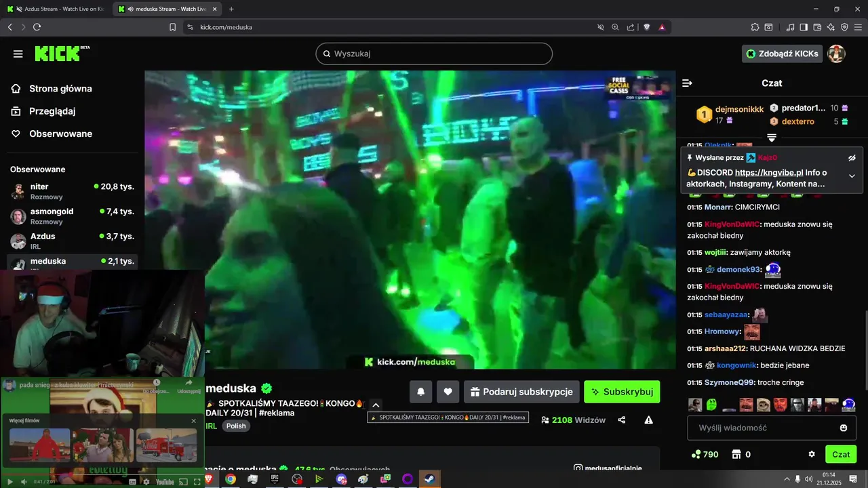The width and height of the screenshot is (868, 488).
Task: Toggle YouTube mini player fullscreen
Action: [197, 482]
